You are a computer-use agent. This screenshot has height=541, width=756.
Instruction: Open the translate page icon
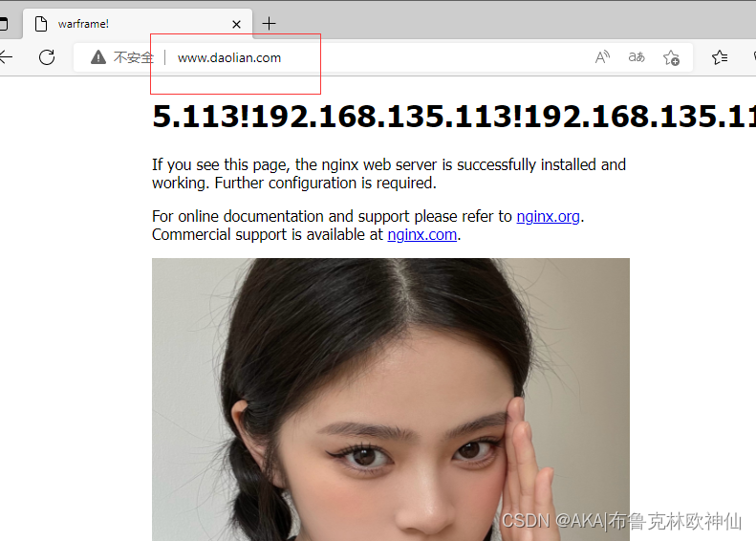click(x=637, y=57)
